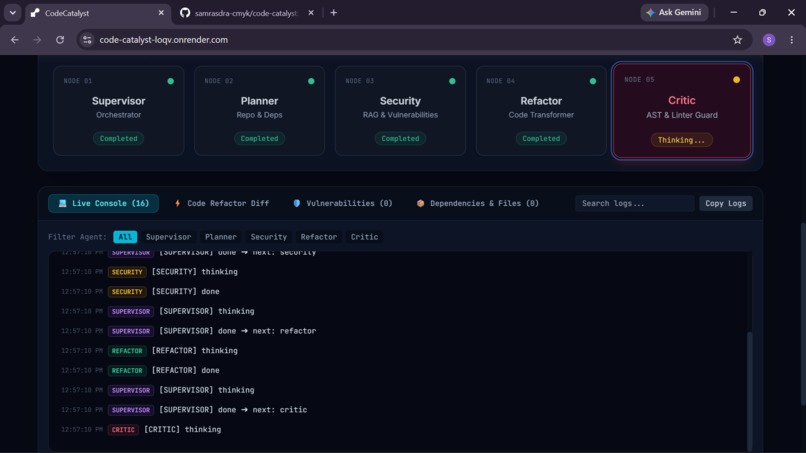The height and width of the screenshot is (453, 806).
Task: Click the Completed badge on Planner
Action: point(260,138)
